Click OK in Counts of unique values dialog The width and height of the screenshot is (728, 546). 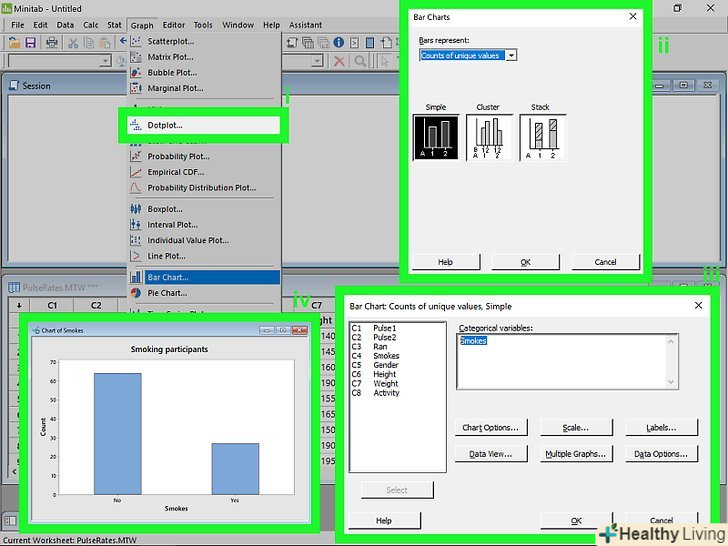click(576, 520)
